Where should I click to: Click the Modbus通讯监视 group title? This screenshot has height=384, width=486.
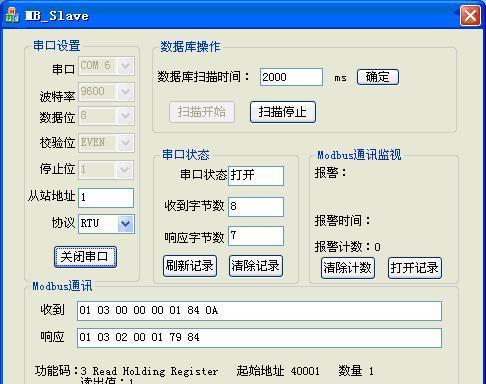pos(359,155)
